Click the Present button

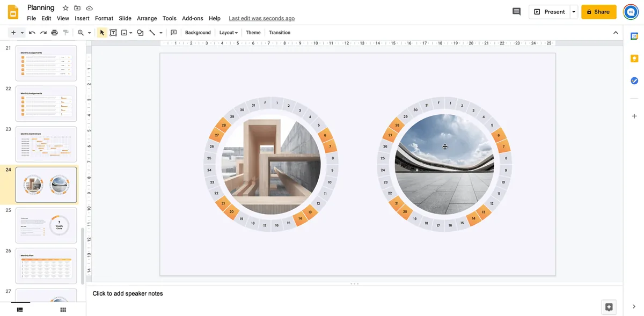(549, 12)
